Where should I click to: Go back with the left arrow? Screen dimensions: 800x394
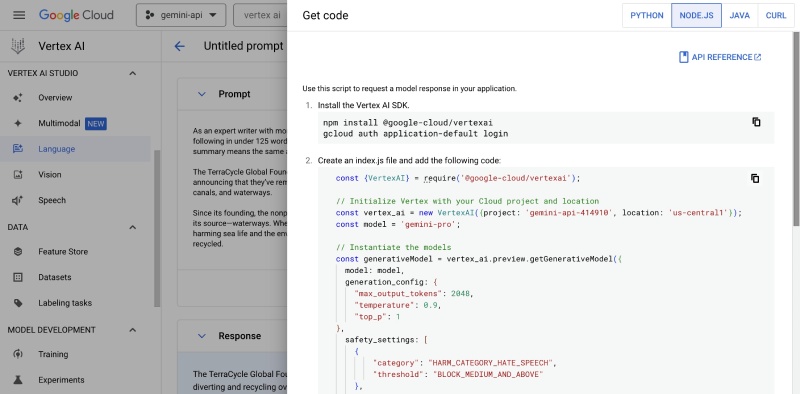[180, 46]
